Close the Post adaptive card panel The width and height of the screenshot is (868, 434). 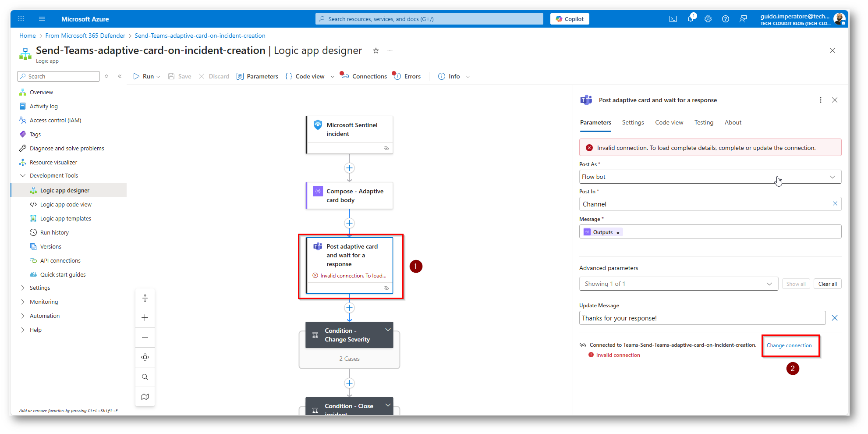(835, 100)
